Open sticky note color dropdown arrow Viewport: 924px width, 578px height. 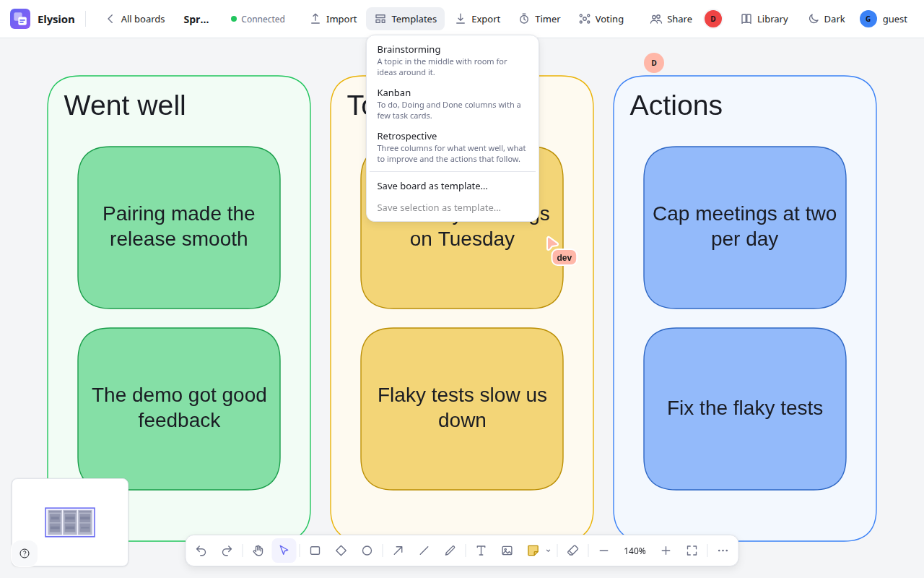(548, 551)
